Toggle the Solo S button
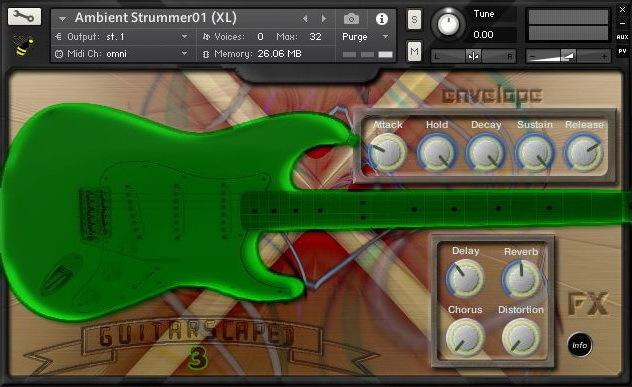 click(414, 19)
